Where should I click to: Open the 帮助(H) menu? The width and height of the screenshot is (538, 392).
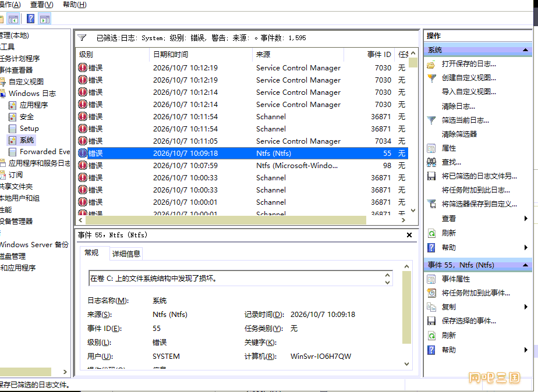pos(75,5)
